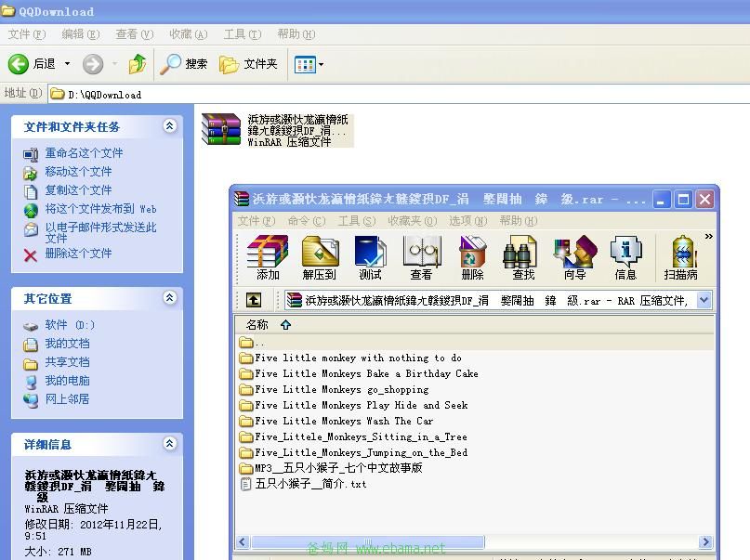Open 共享文档 in Other Places
Viewport: 750px width, 560px height.
click(x=67, y=362)
